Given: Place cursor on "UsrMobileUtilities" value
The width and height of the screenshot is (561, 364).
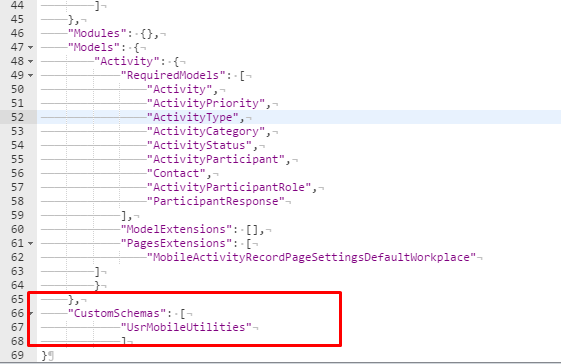Looking at the screenshot, I should tap(186, 327).
